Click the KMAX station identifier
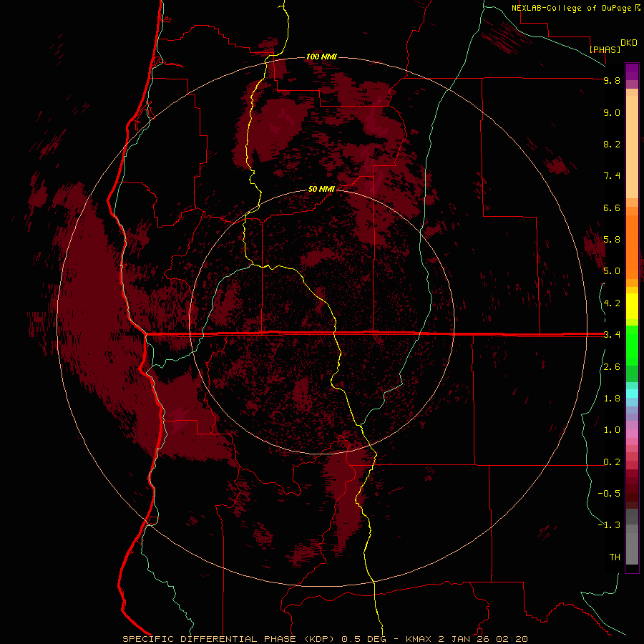Viewport: 644px width, 644px height. [419, 639]
